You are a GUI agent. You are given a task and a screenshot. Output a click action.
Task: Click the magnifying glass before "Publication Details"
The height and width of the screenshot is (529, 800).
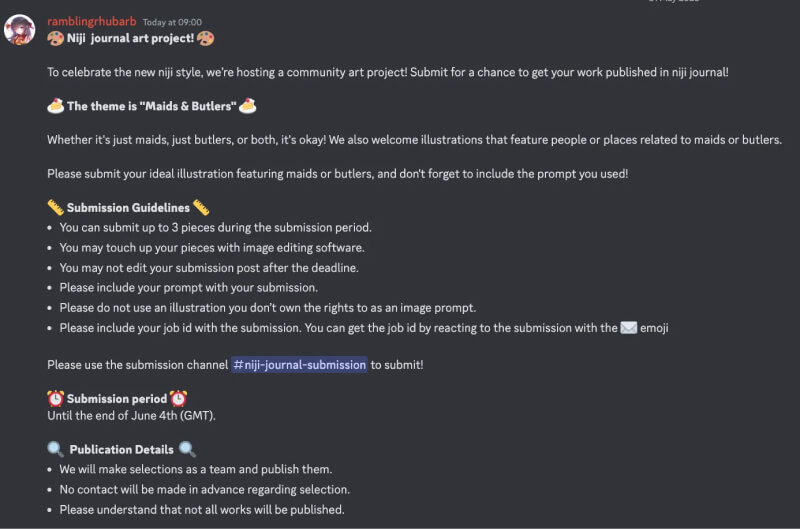(x=56, y=450)
